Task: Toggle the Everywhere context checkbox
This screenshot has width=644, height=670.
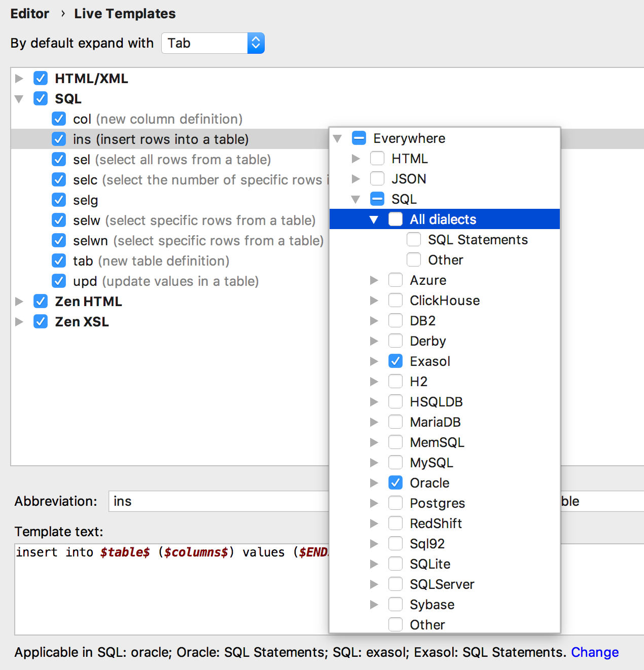Action: click(x=359, y=138)
